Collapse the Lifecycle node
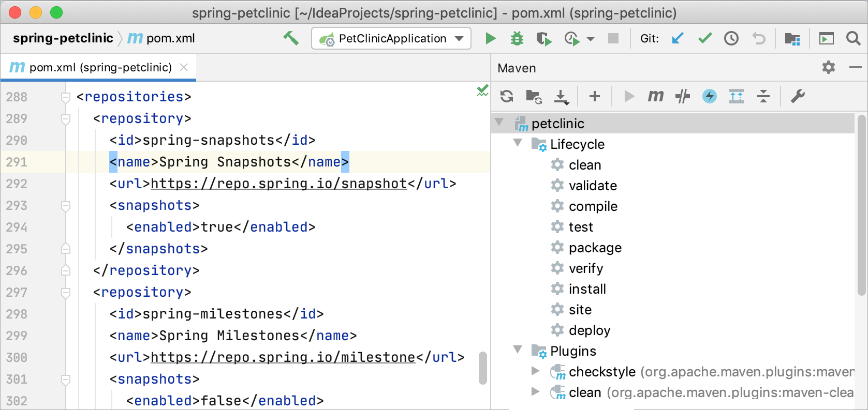 click(518, 143)
